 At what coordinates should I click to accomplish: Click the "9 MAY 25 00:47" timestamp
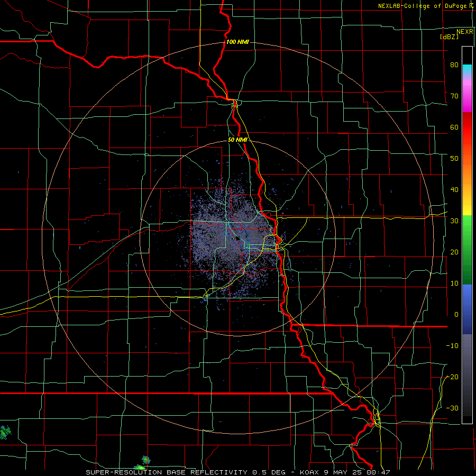point(356,472)
